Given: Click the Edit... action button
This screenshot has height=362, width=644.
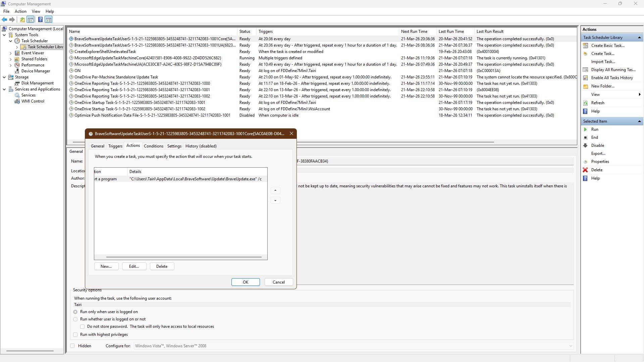Looking at the screenshot, I should point(134,266).
